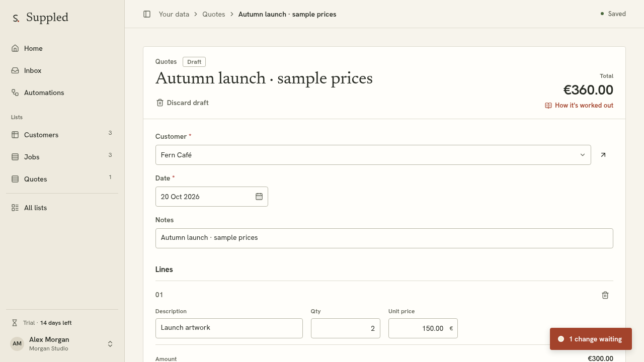Click the Jobs list icon

(x=15, y=157)
